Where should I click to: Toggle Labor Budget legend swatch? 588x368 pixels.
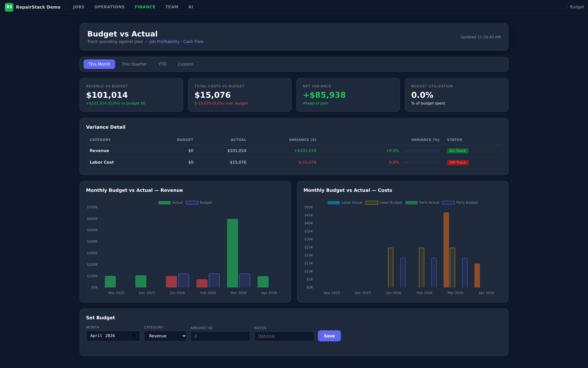pyautogui.click(x=371, y=203)
